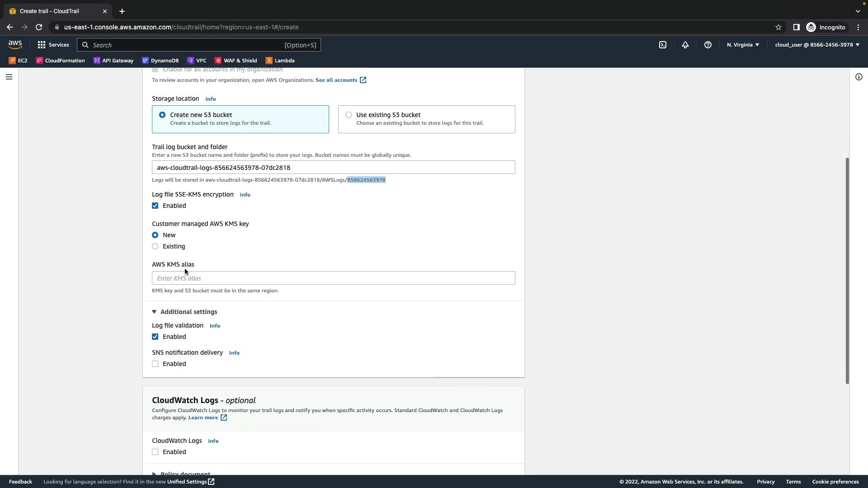Select the Existing KMS key radio
Viewport: 868px width, 488px height.
coord(155,246)
